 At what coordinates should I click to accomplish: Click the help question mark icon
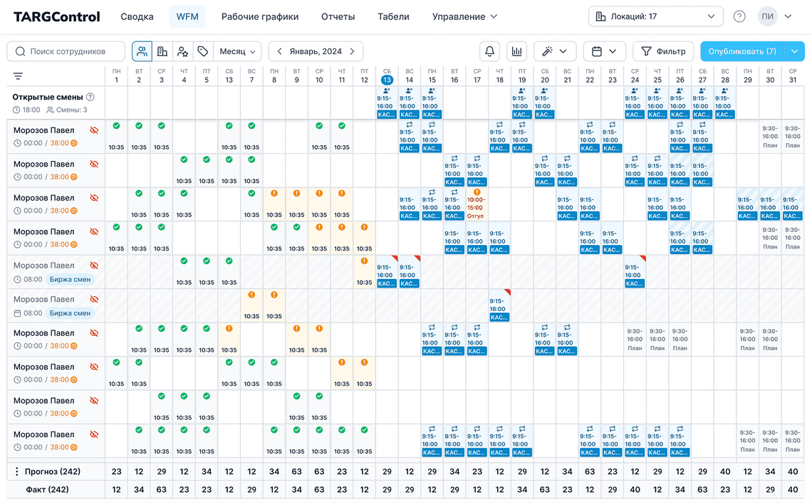tap(739, 16)
